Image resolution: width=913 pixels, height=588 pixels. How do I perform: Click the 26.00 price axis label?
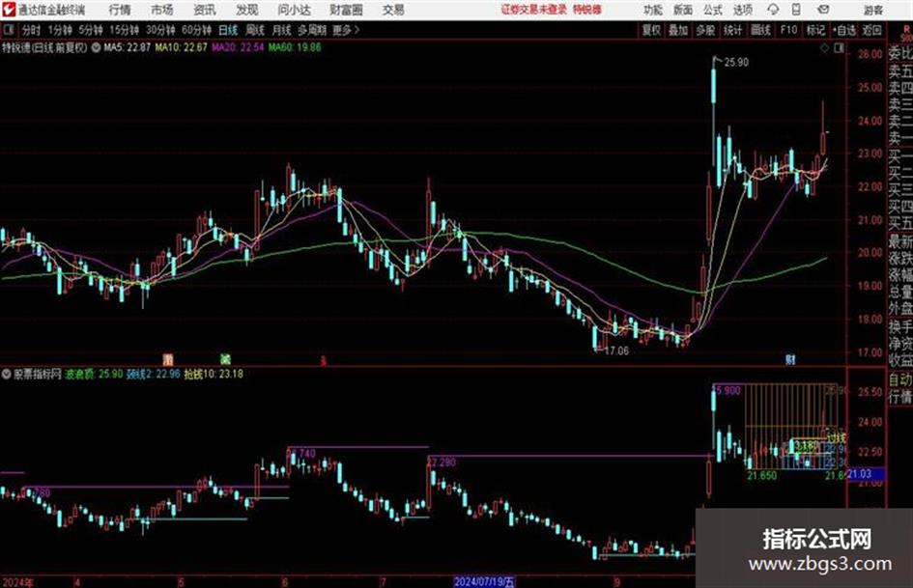(x=870, y=54)
